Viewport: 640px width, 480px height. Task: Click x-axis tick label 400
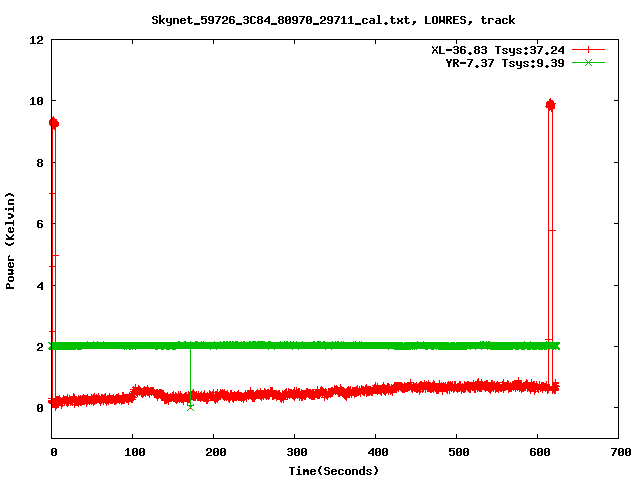378,452
